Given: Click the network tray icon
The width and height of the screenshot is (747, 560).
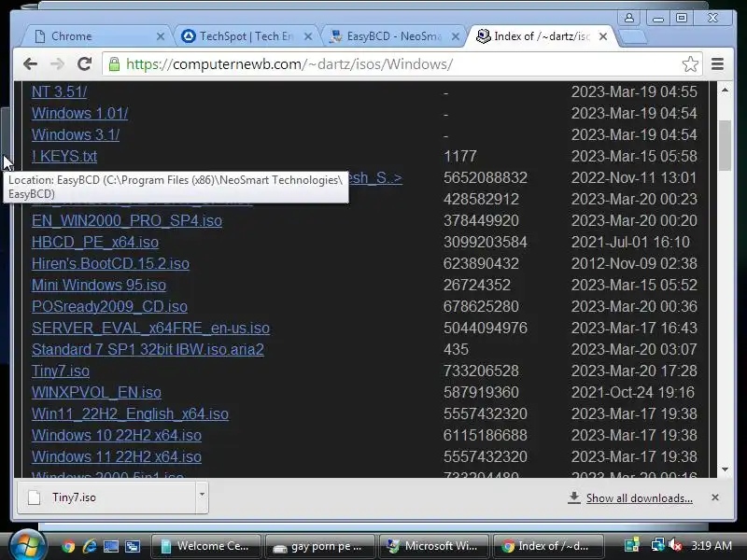Looking at the screenshot, I should (x=657, y=545).
